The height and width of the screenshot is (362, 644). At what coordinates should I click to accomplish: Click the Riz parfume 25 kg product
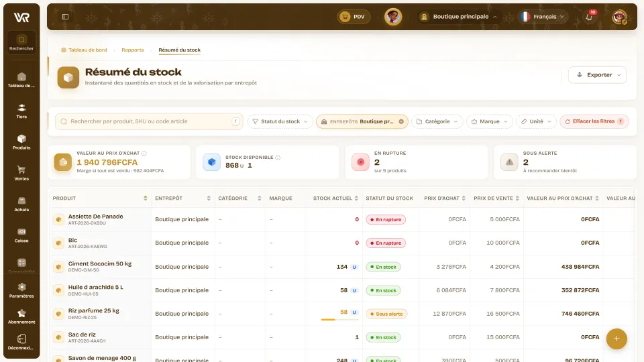tap(94, 310)
